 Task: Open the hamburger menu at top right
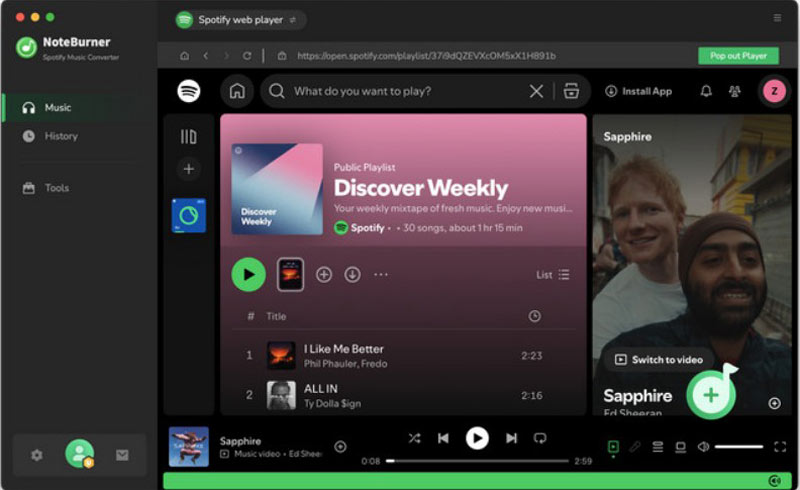coord(777,18)
